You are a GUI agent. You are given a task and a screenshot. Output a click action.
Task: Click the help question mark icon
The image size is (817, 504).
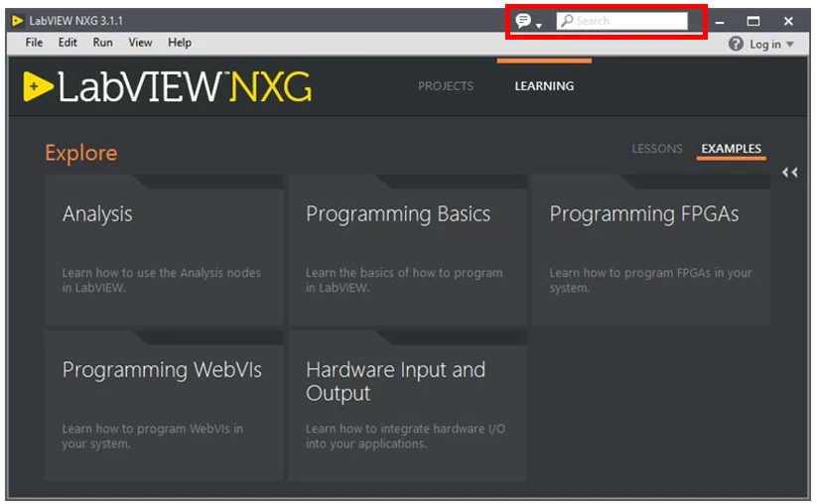coord(736,44)
